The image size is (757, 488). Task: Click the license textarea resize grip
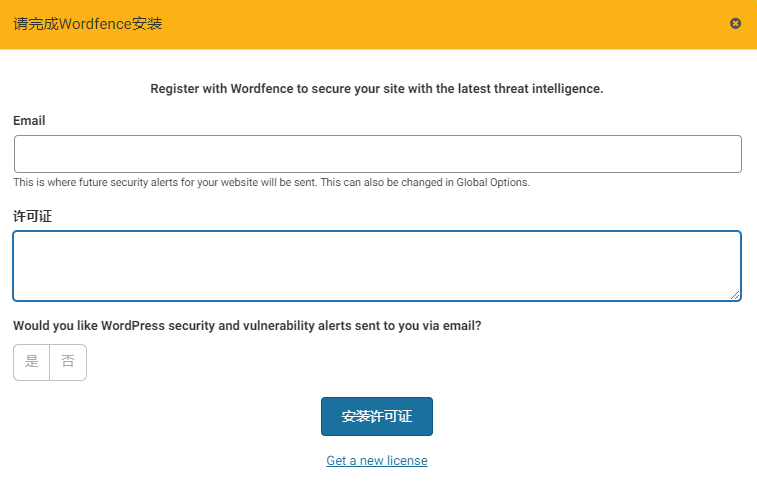point(735,295)
